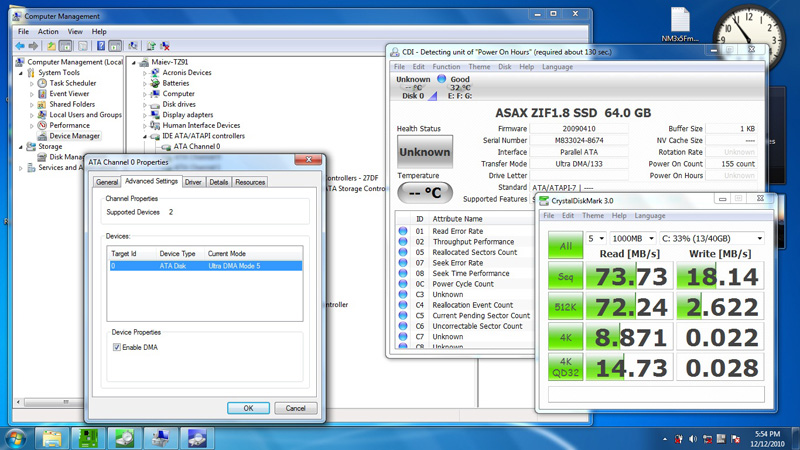Click the back arrow in Computer Management toolbar

tap(20, 46)
